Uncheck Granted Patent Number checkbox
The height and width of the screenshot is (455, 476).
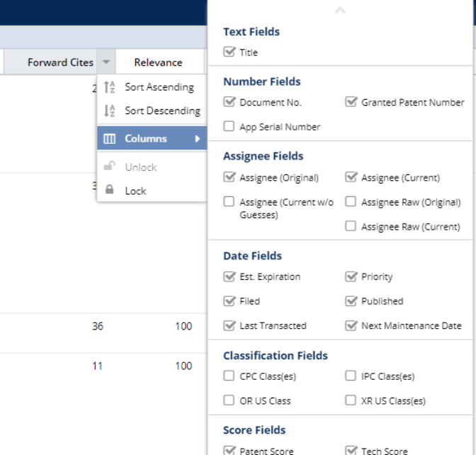[x=351, y=102]
